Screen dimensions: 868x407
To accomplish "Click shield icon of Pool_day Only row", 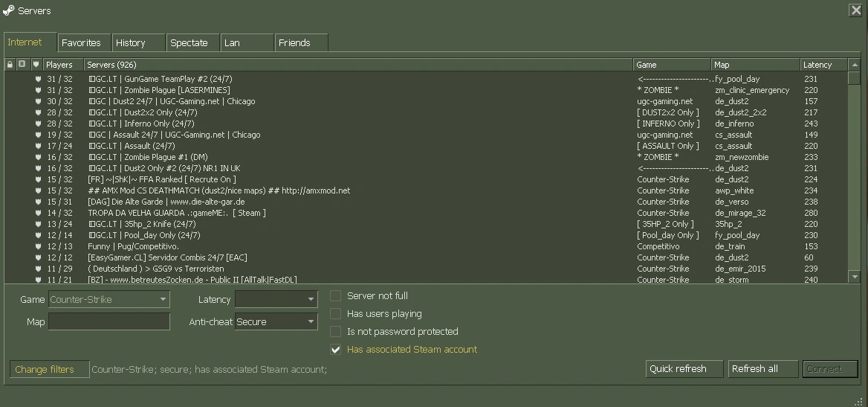I will [x=38, y=235].
